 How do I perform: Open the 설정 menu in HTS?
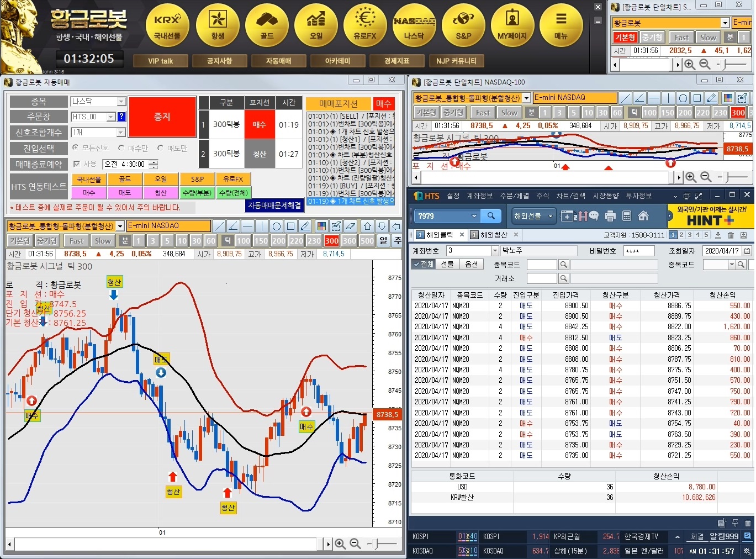point(453,196)
